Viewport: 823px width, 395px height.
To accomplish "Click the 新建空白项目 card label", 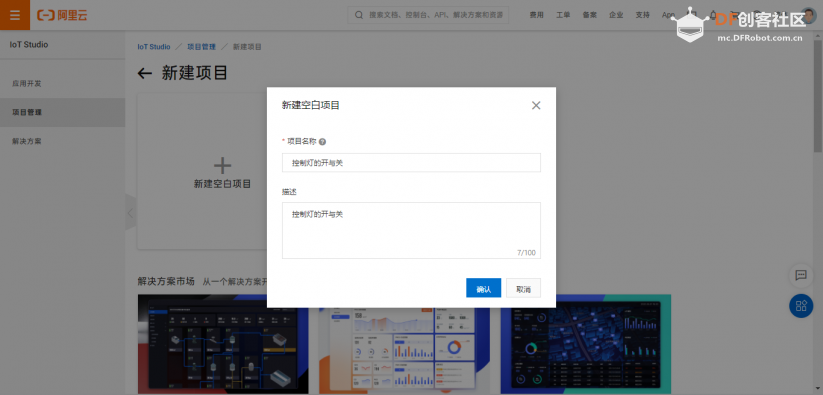I will (x=223, y=184).
